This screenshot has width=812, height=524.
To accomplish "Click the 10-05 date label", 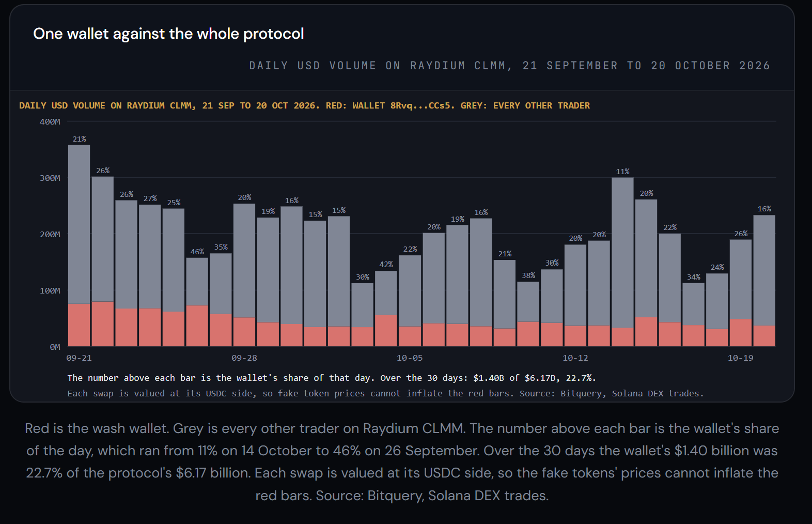I will pos(410,358).
